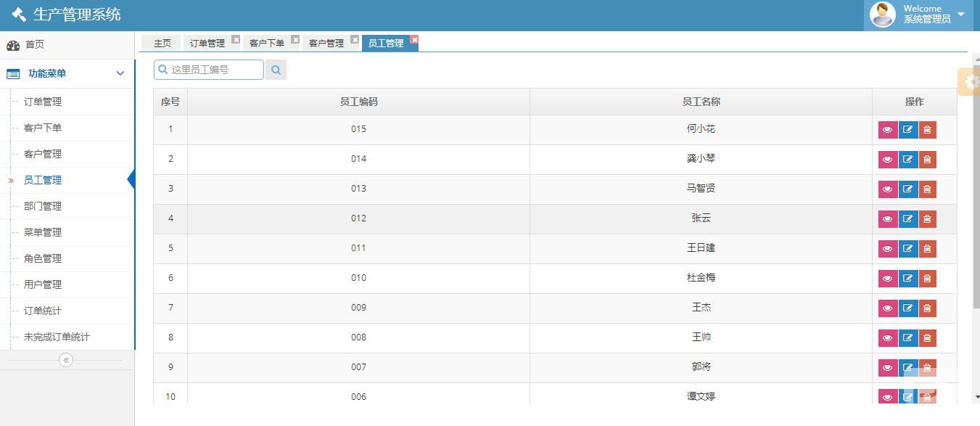Click the search magnifier button
The image size is (980, 426).
coord(276,70)
